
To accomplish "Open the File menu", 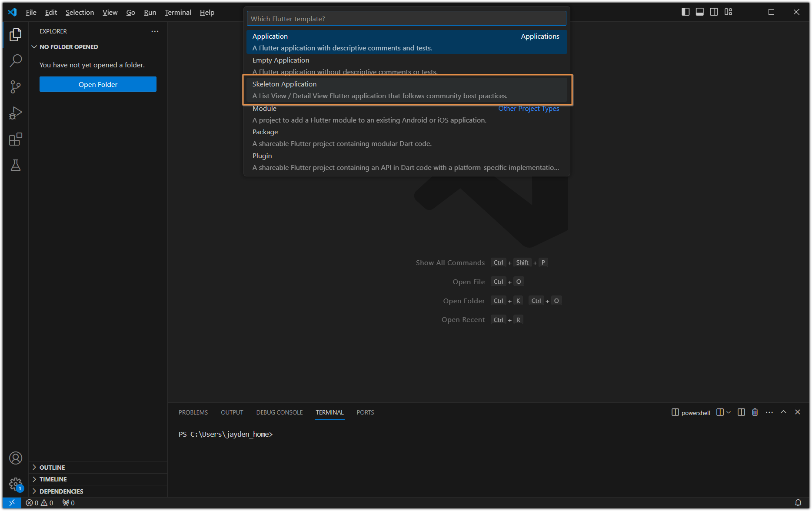I will tap(31, 12).
